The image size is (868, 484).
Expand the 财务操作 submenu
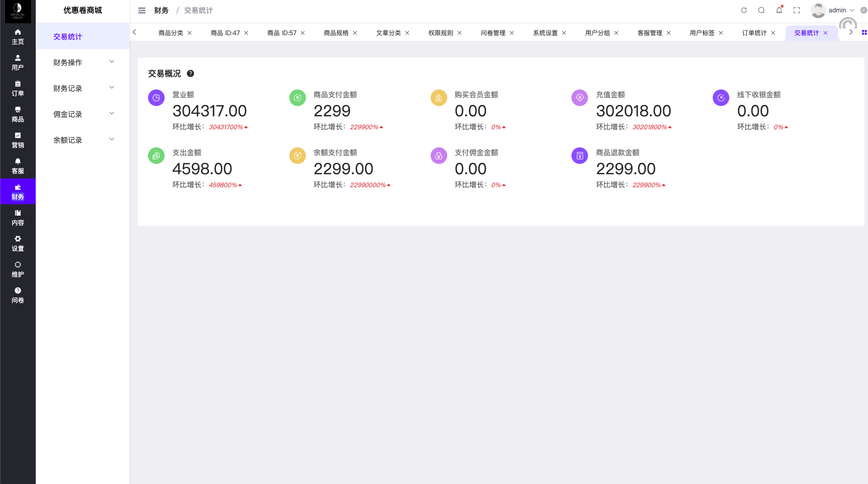coord(83,63)
